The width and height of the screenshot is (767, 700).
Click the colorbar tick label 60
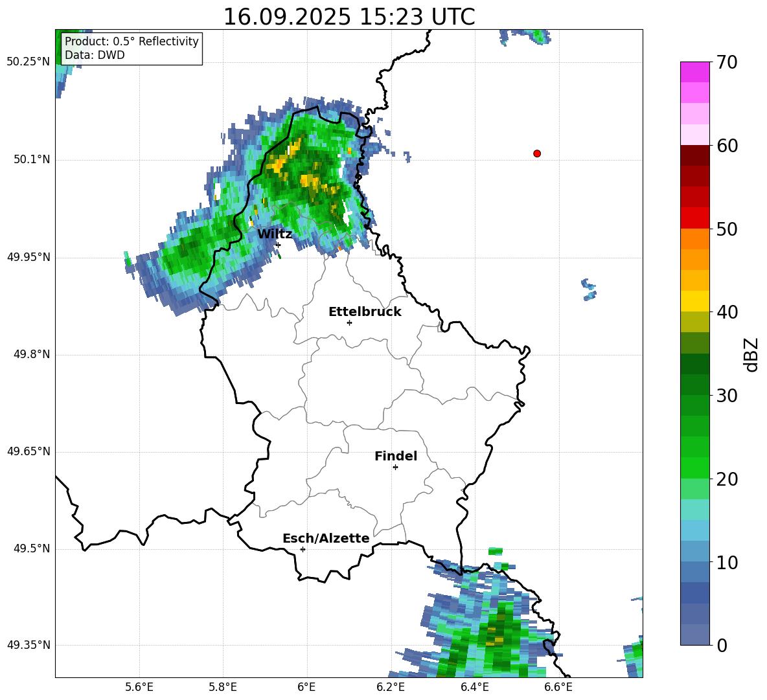point(726,146)
